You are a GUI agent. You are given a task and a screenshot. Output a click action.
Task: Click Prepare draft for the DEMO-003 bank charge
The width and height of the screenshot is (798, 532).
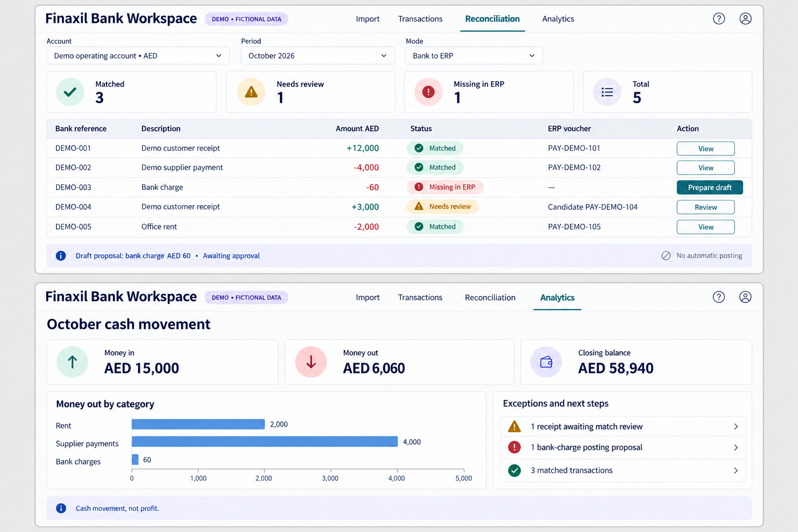[710, 188]
